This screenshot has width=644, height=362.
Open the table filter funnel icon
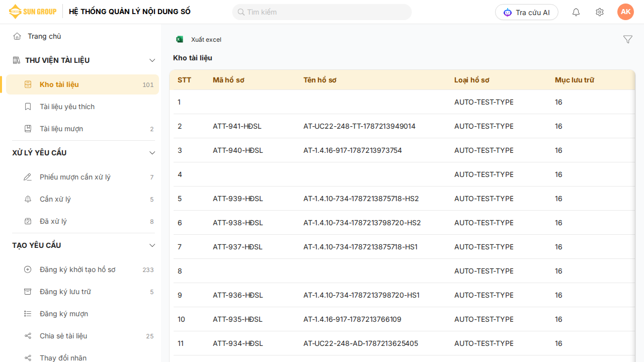[628, 39]
